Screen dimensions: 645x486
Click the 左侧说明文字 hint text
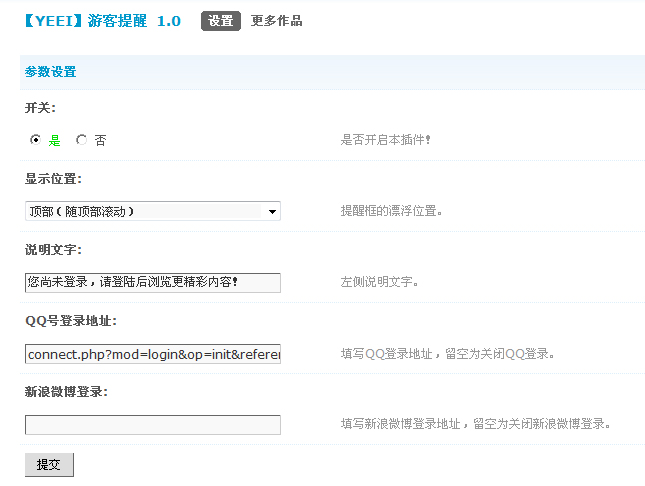[x=380, y=282]
